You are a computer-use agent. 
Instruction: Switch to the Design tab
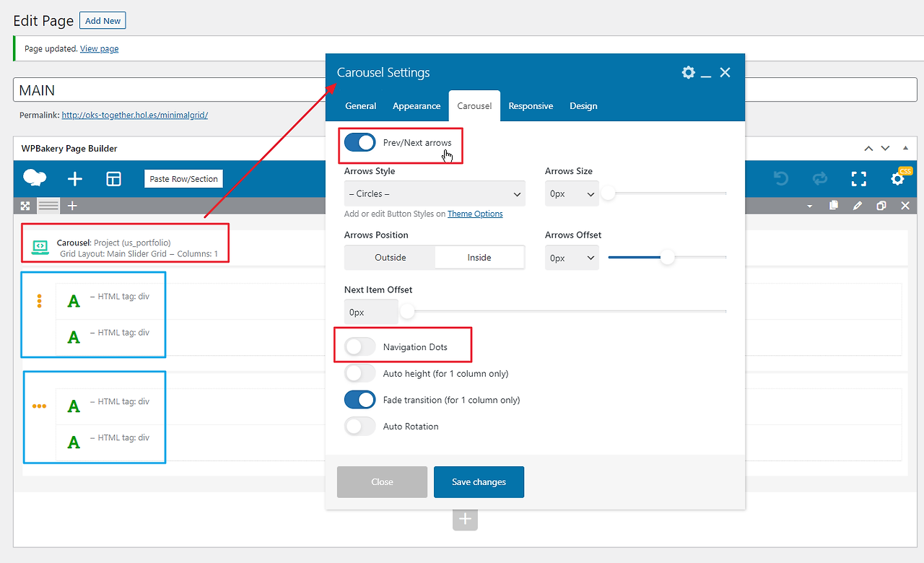click(x=583, y=106)
